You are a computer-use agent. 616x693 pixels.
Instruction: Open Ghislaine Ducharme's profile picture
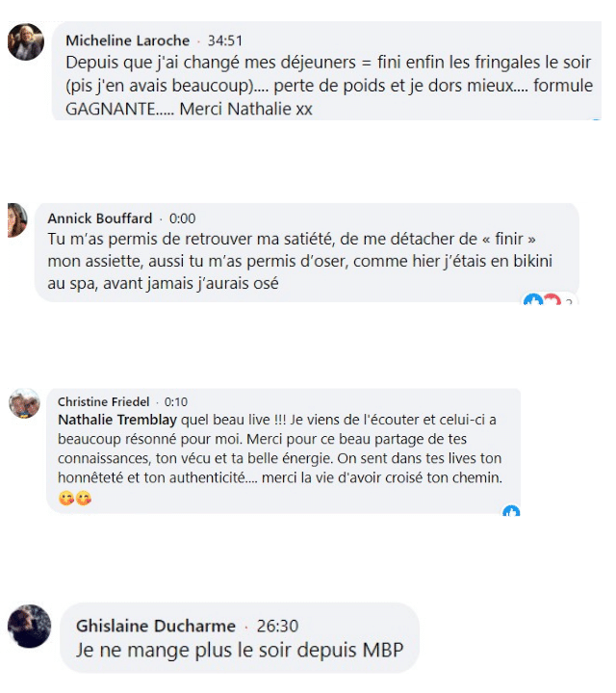click(x=29, y=626)
